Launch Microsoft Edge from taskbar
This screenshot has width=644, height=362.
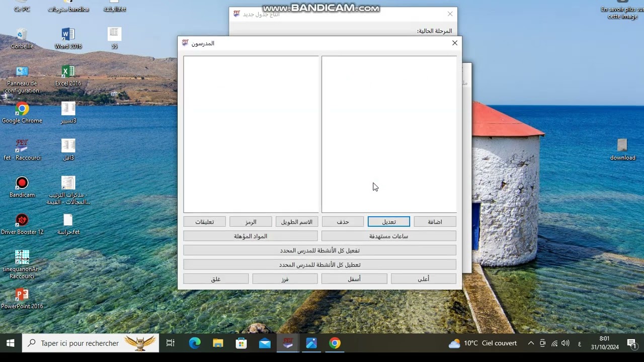pos(195,343)
